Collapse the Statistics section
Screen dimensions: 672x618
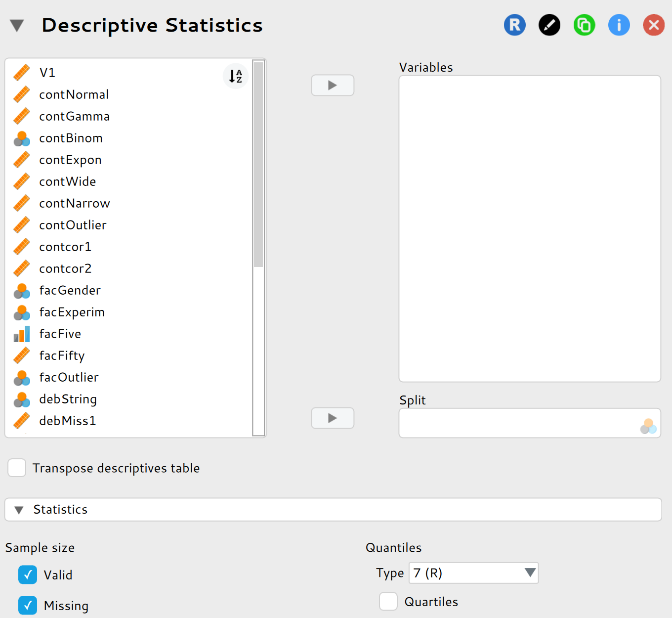coord(19,510)
